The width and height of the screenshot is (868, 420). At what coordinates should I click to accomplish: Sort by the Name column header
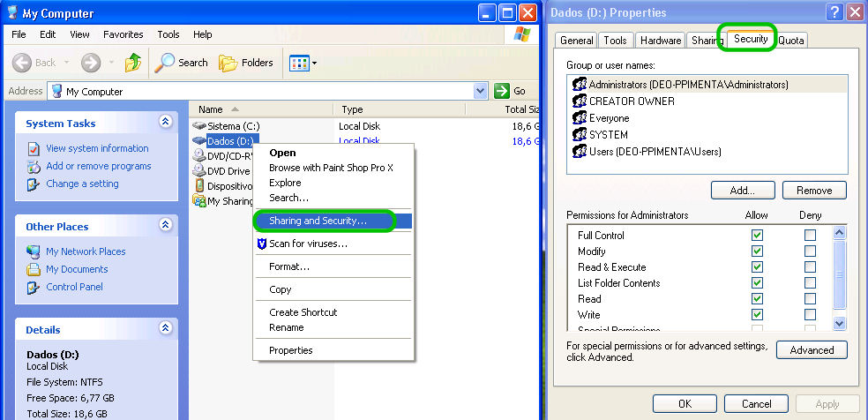coord(261,109)
